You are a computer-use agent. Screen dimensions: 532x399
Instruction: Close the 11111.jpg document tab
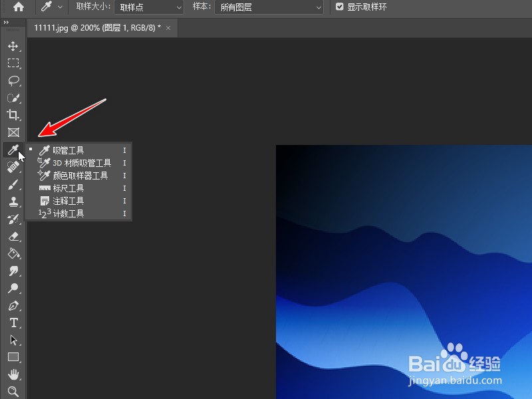pos(168,28)
